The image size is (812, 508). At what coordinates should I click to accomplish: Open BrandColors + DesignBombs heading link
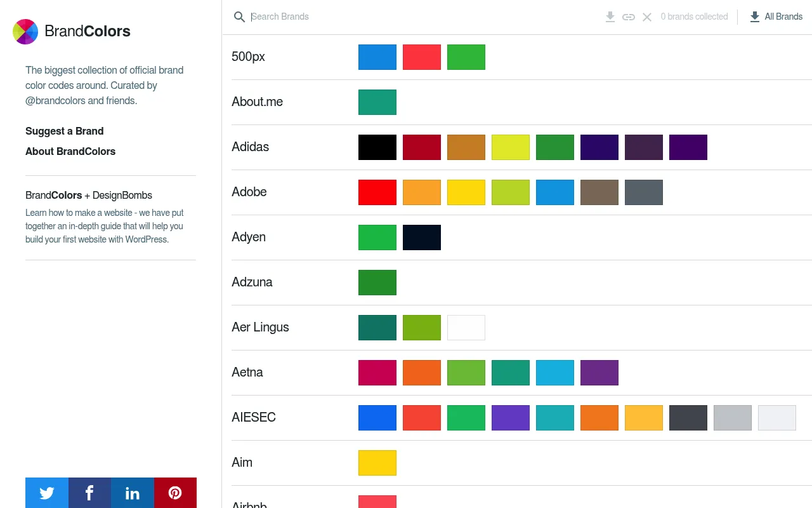tap(89, 195)
